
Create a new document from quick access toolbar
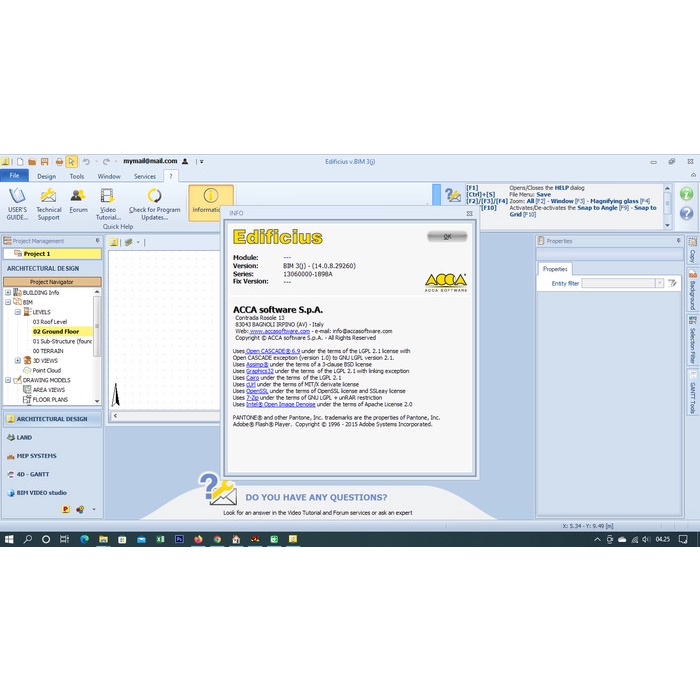[x=20, y=162]
